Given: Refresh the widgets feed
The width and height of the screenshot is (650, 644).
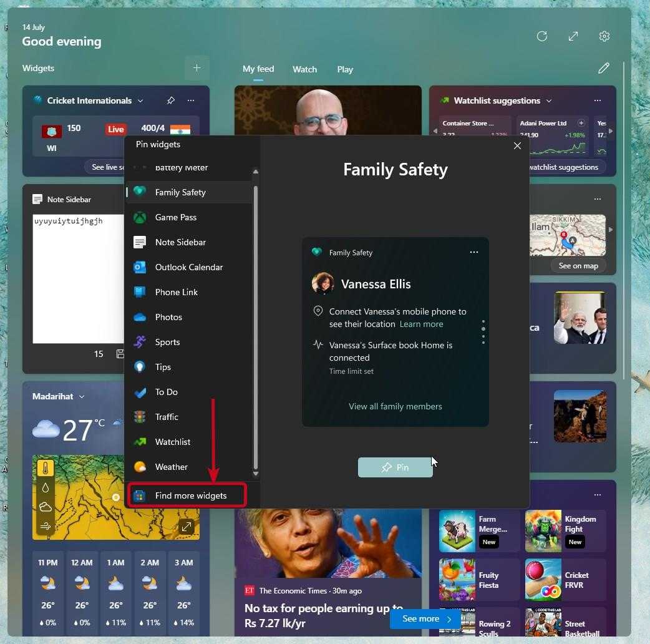Looking at the screenshot, I should 542,36.
